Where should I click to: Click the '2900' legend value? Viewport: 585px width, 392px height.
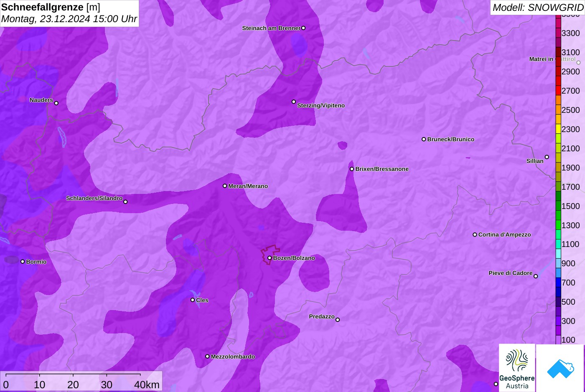[571, 71]
